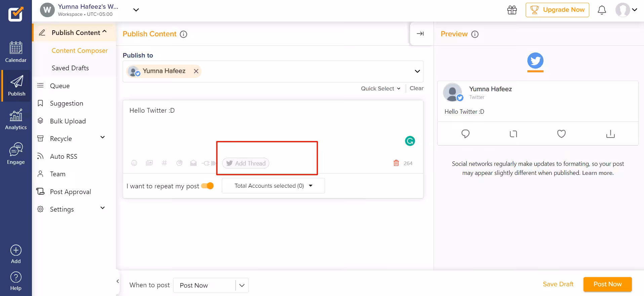Open the Publish to accounts dropdown arrow

tap(417, 71)
